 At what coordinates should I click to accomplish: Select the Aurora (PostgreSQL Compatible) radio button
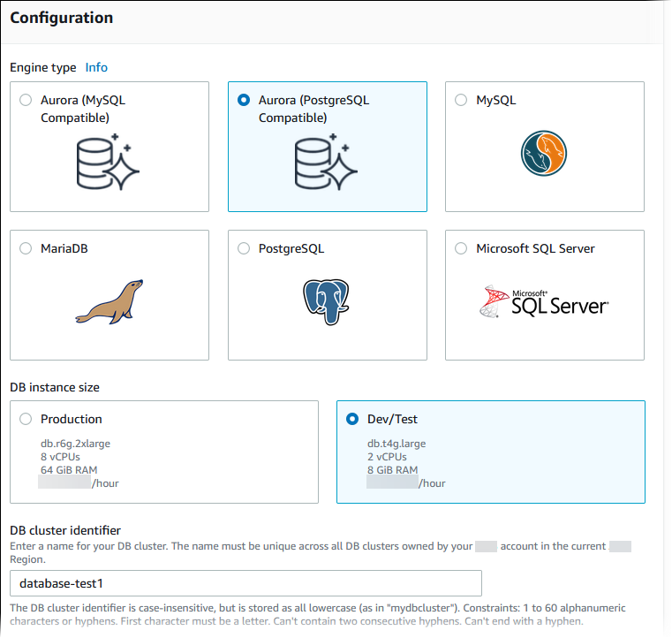pos(244,101)
